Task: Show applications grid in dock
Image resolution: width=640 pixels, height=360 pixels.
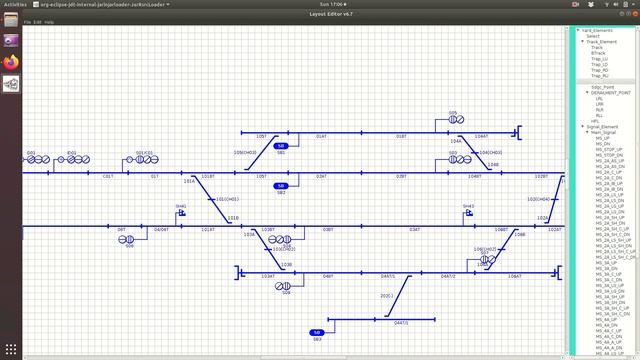Action: pyautogui.click(x=11, y=349)
